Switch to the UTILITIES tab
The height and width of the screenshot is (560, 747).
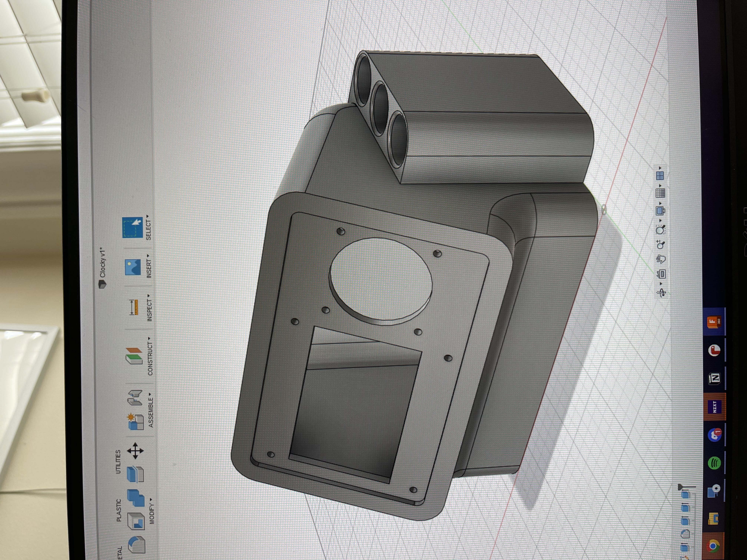[118, 461]
